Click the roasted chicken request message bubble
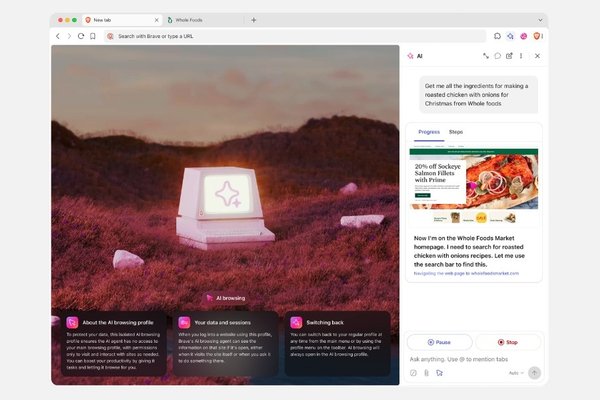This screenshot has width=600, height=400. tap(479, 95)
